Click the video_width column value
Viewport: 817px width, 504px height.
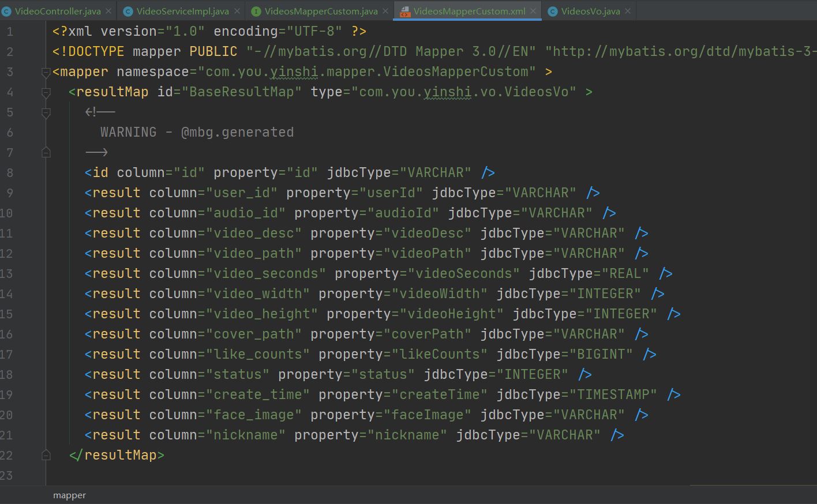click(258, 294)
